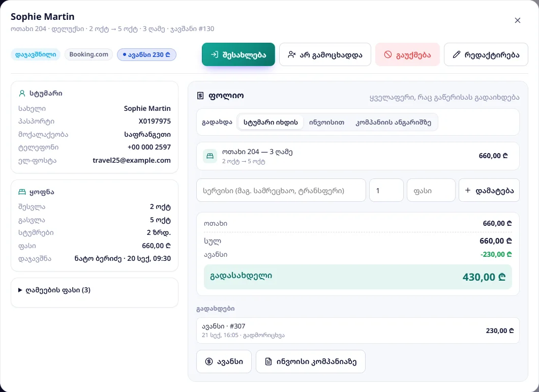Click the service name input field
539x392 pixels.
pyautogui.click(x=281, y=190)
